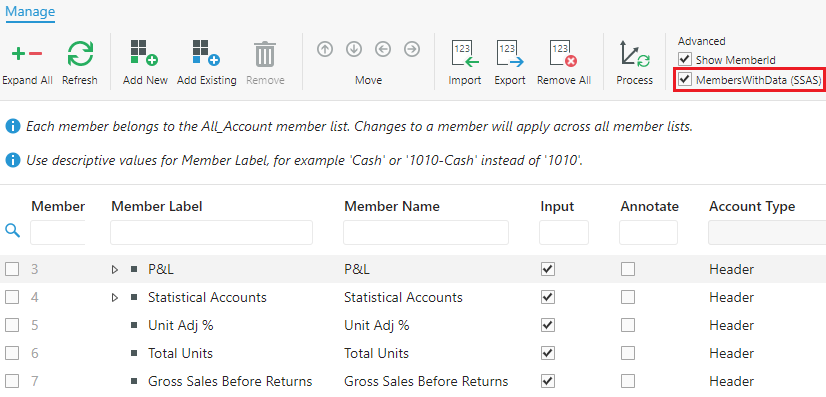Click the Add Existing member icon
This screenshot has height=397, width=826.
pyautogui.click(x=206, y=54)
